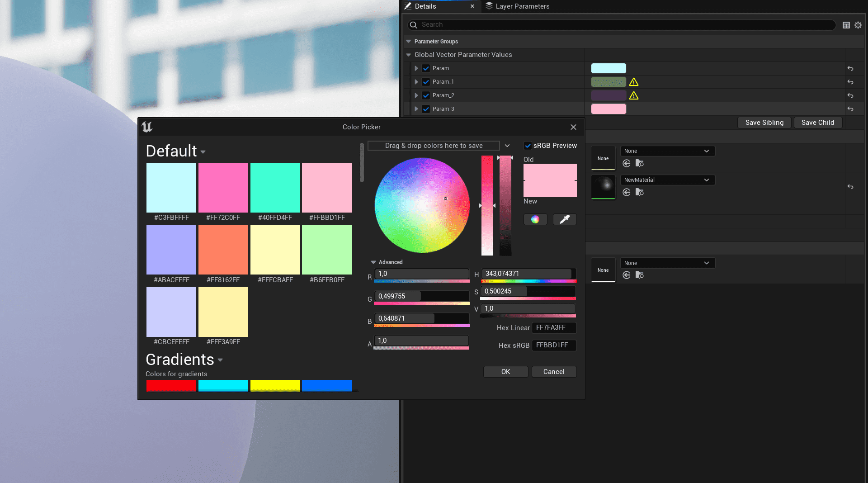
Task: Click Cancel in Color Picker
Action: pyautogui.click(x=554, y=372)
